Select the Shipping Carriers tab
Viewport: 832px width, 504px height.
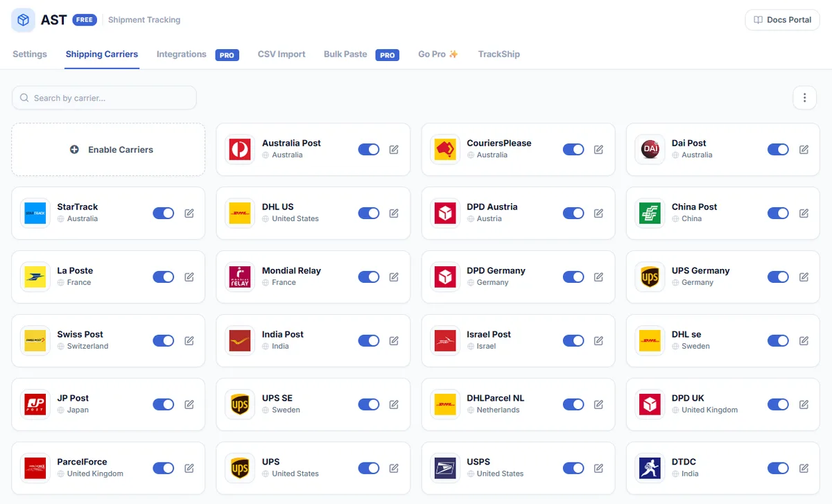click(102, 54)
